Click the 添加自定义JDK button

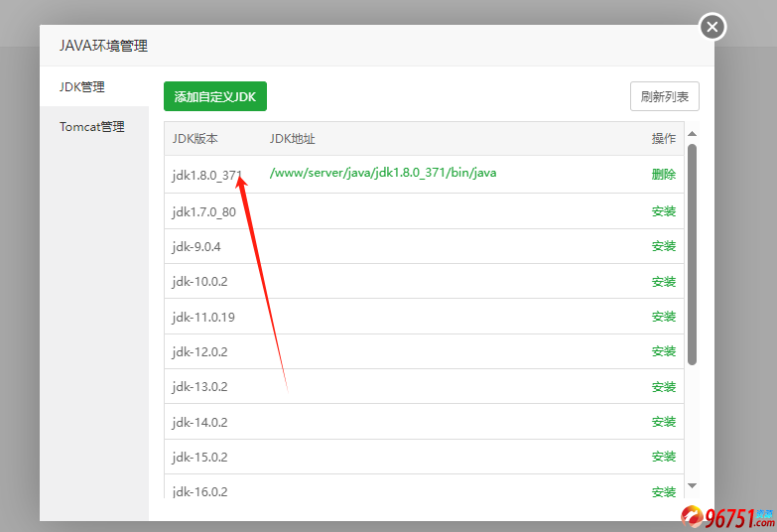pyautogui.click(x=215, y=96)
